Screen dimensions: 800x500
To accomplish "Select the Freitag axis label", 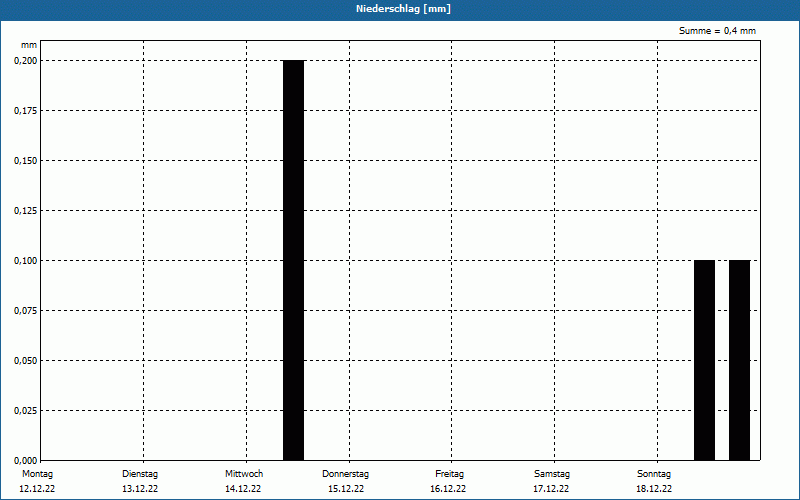I will 449,474.
